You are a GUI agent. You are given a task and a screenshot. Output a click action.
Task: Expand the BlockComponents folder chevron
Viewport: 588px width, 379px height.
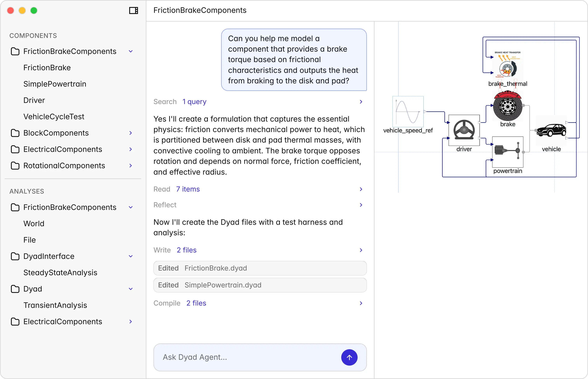coord(131,133)
